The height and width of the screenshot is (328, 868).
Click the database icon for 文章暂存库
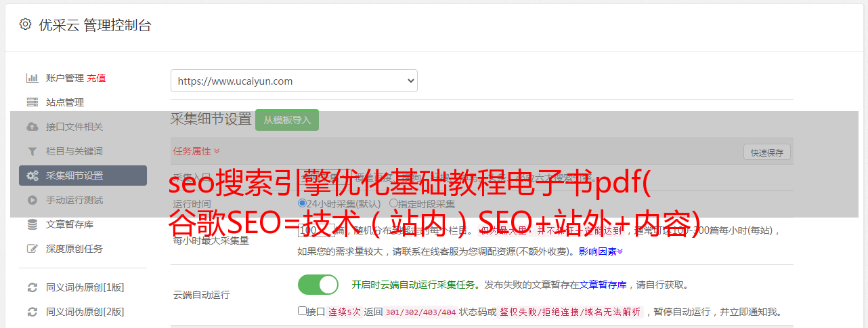32,224
